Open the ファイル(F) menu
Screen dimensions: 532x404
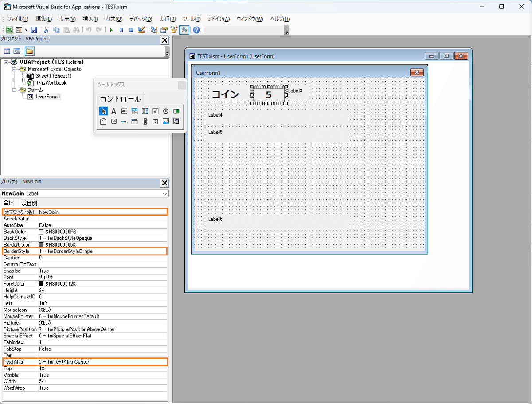tap(18, 19)
